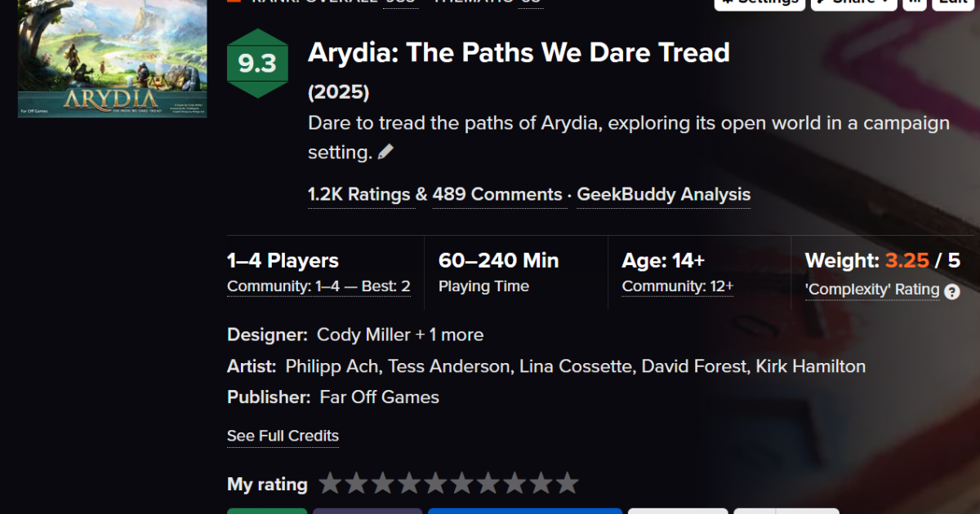This screenshot has width=980, height=514.
Task: Open the 489 Comments
Action: 499,194
